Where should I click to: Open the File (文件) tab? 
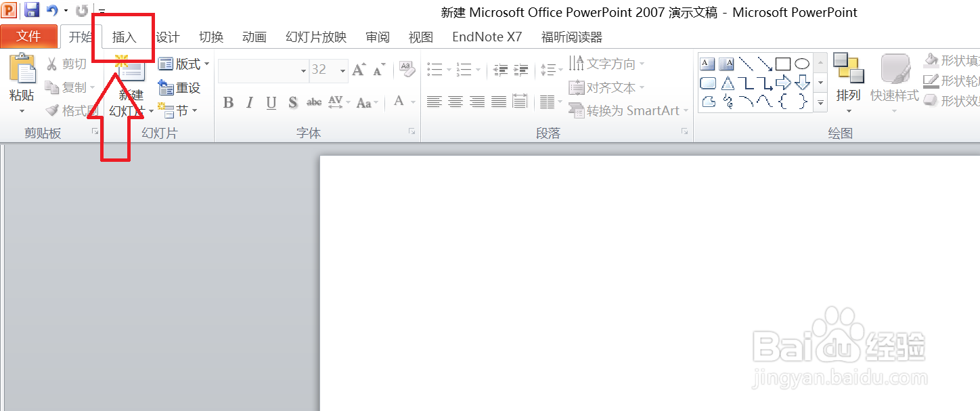click(x=28, y=37)
